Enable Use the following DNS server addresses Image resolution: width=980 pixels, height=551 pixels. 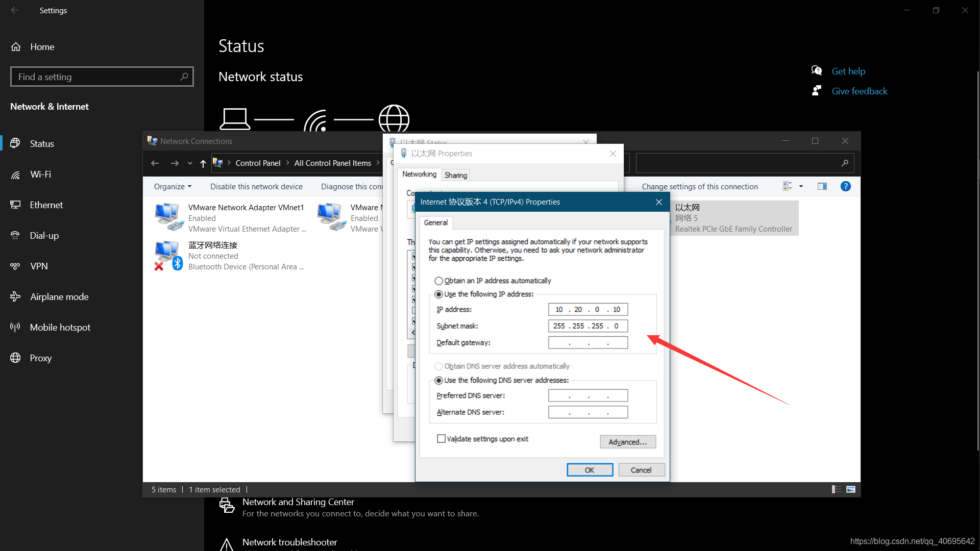pyautogui.click(x=438, y=380)
